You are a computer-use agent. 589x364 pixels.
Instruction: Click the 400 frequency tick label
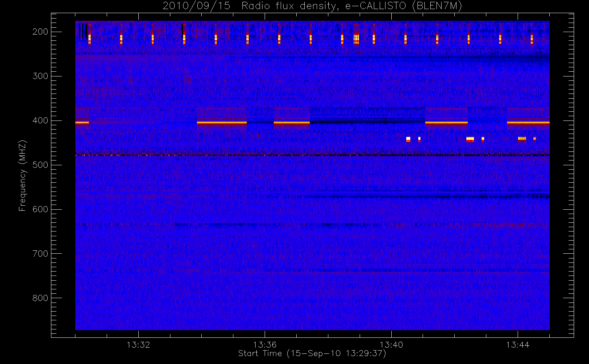click(x=40, y=120)
